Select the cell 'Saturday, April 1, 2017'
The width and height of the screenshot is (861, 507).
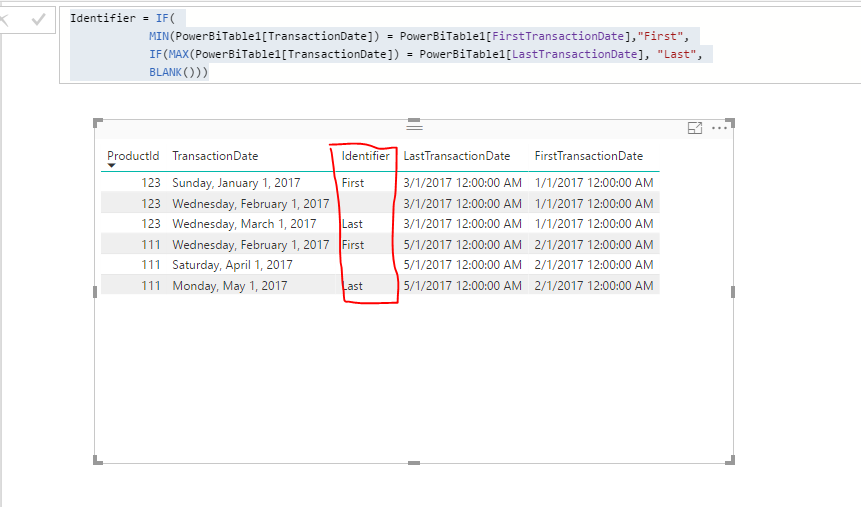(232, 265)
